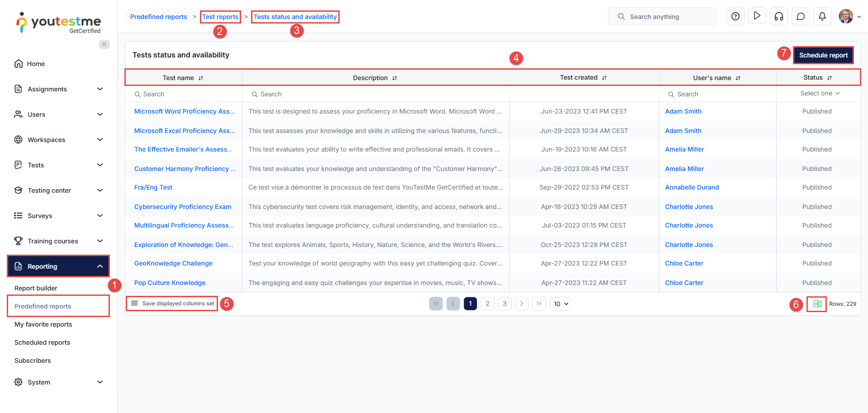The width and height of the screenshot is (868, 413).
Task: Collapse the sidebar with double-chevron icon
Action: point(104,44)
